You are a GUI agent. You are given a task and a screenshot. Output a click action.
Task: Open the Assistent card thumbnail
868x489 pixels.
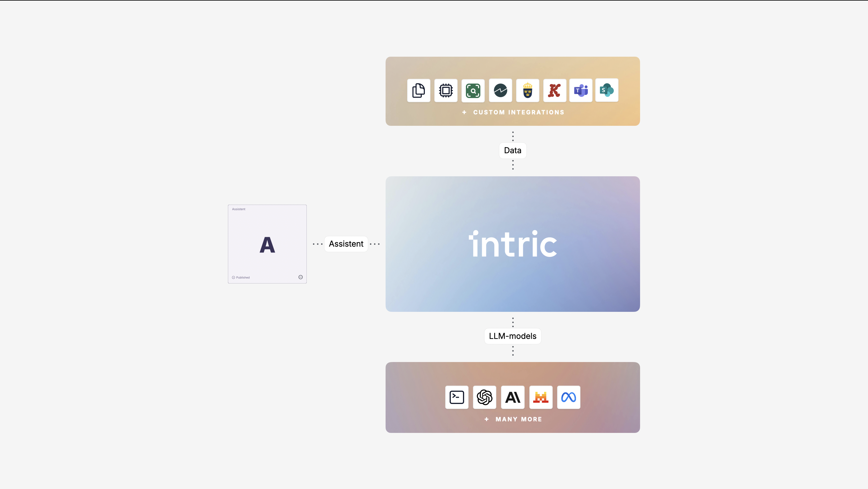tap(267, 244)
